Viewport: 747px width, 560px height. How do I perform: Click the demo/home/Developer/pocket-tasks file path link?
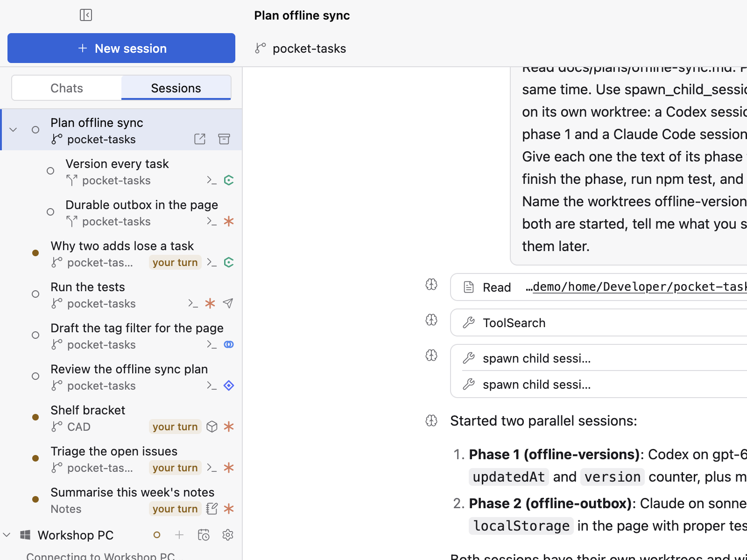(640, 287)
